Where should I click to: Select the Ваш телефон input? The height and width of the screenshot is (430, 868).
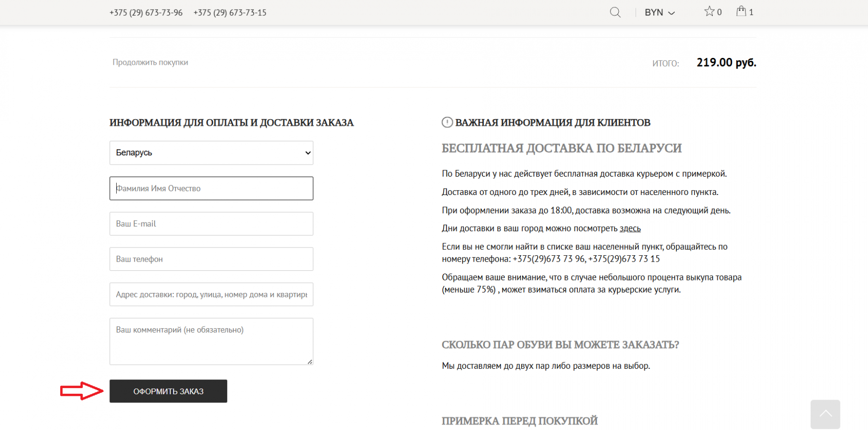click(211, 259)
